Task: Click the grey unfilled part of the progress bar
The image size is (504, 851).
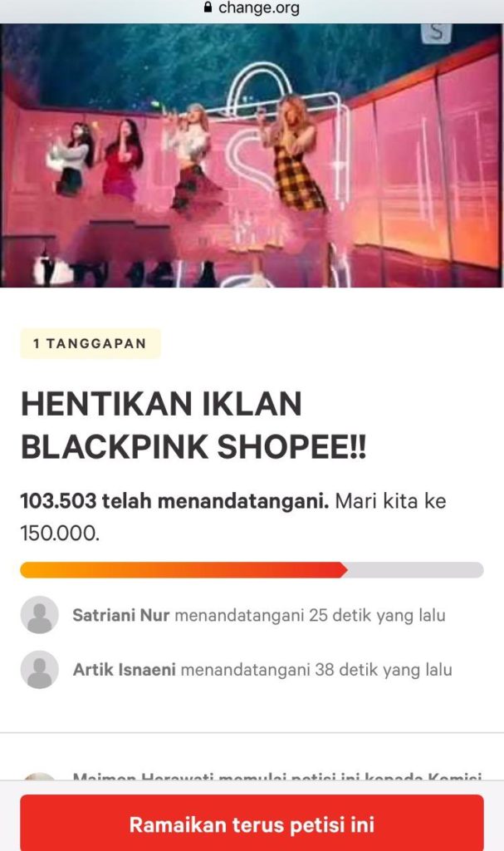Action: [415, 570]
